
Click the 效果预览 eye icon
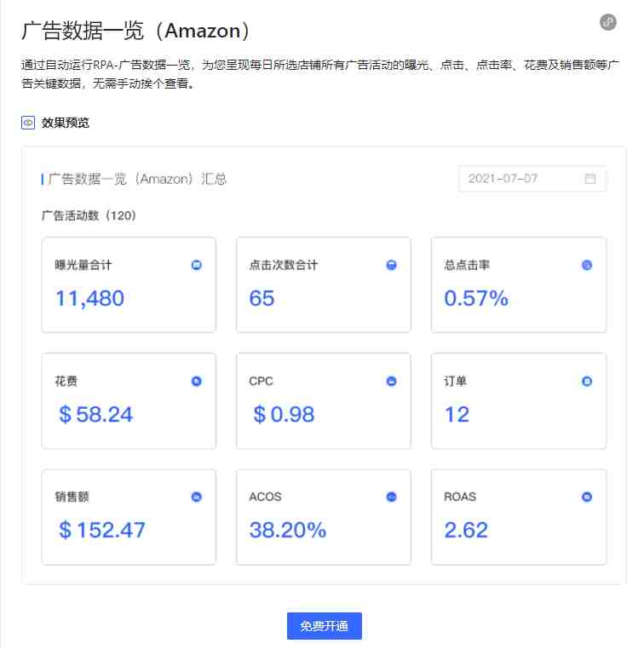tap(28, 123)
